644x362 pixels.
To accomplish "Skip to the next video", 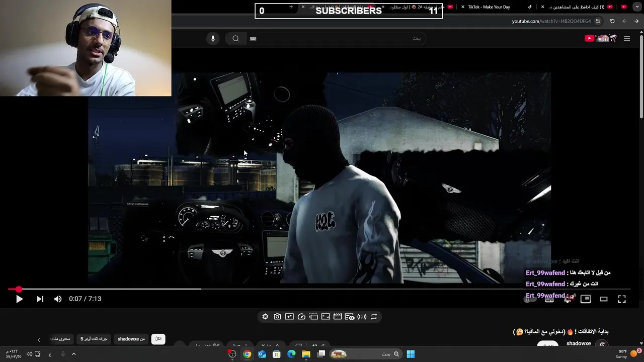I will [40, 299].
